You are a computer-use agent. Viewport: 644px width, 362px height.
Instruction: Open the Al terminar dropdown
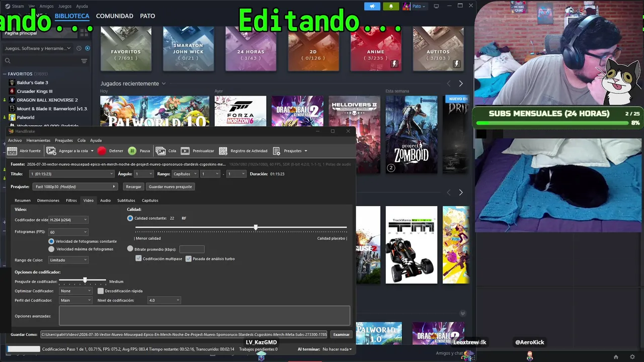[x=337, y=349]
